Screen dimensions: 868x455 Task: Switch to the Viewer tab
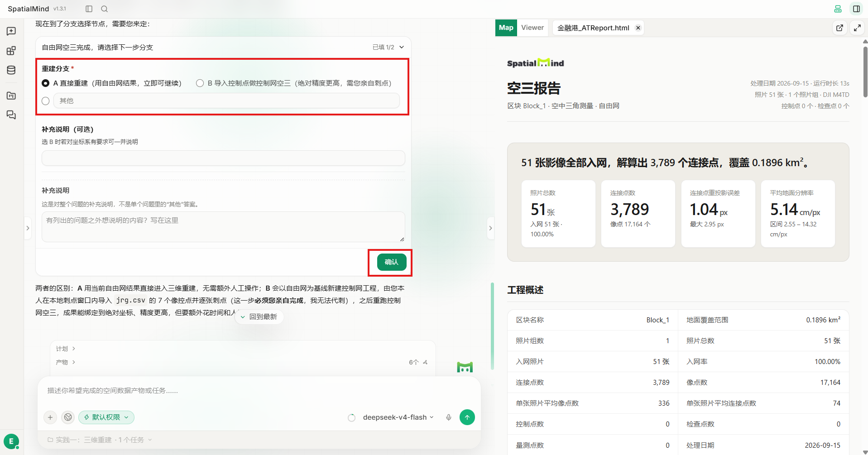(x=532, y=28)
